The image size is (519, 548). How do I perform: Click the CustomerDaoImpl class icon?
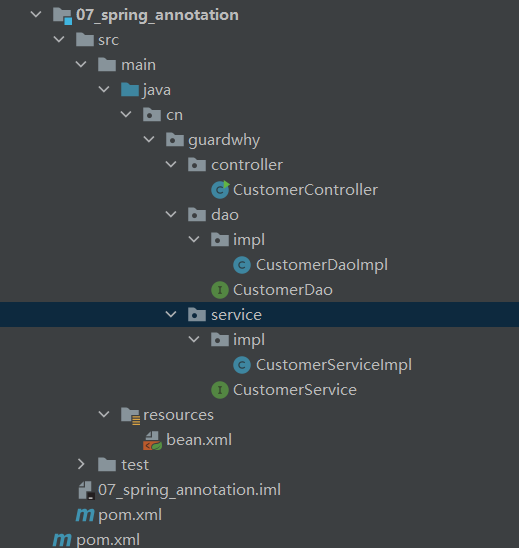tap(242, 265)
